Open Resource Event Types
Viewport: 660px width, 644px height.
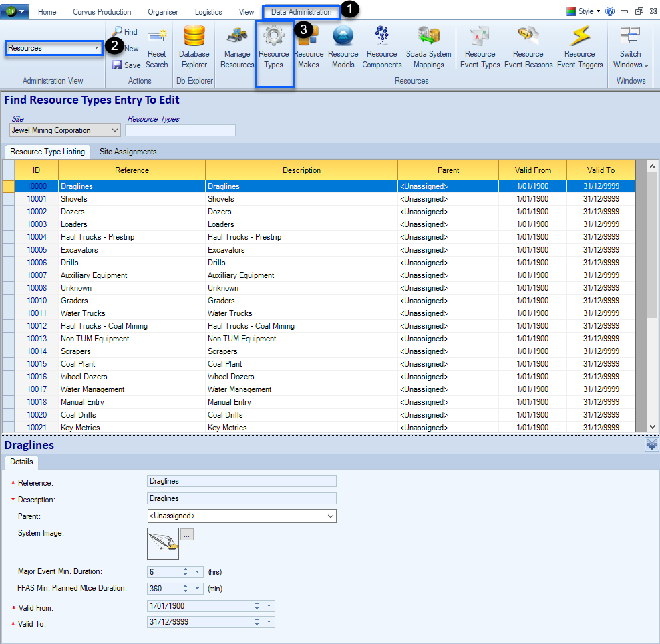pyautogui.click(x=480, y=46)
